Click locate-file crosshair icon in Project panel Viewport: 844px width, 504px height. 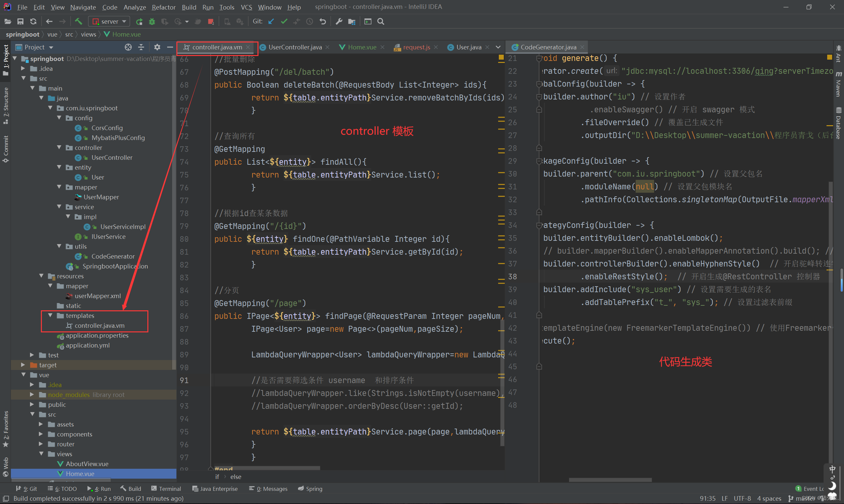[128, 47]
